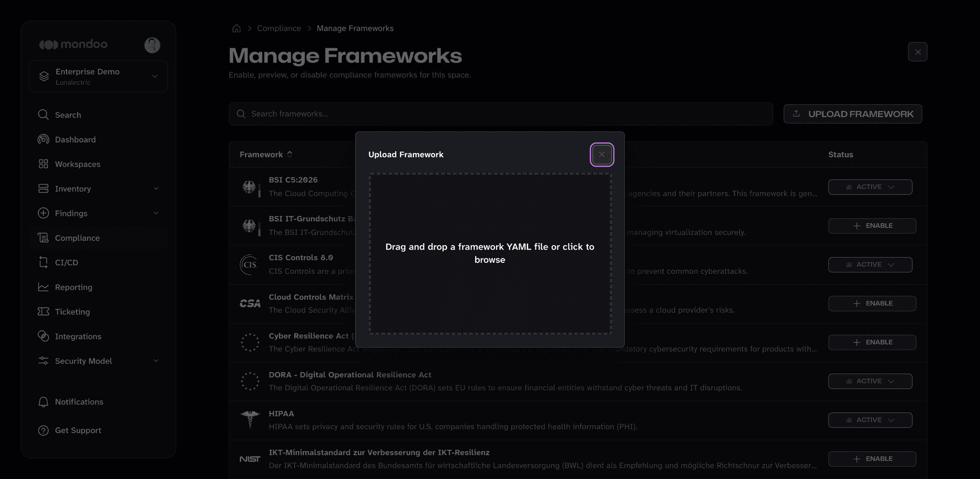This screenshot has width=980, height=479.
Task: Close the Manage Frameworks page
Action: point(917,52)
